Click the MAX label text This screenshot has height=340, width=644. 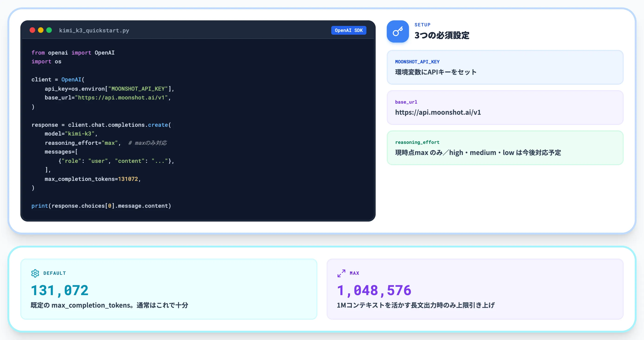(x=354, y=273)
